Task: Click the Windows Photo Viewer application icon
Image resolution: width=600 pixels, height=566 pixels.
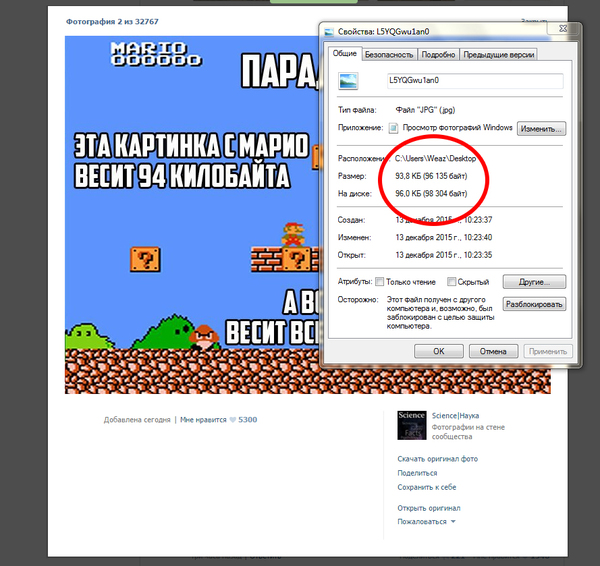Action: pos(393,128)
